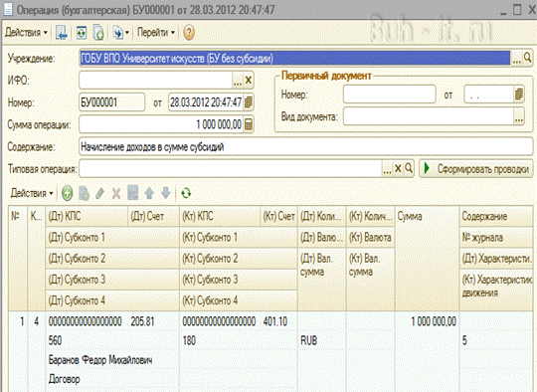Move row down with arrow icon
537x392 pixels.
165,194
